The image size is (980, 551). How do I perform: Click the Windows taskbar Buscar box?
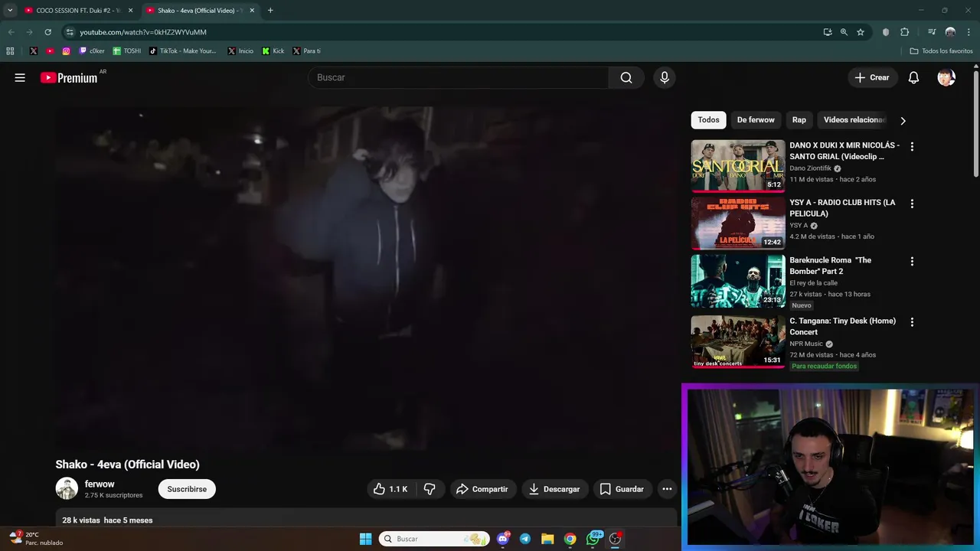click(434, 539)
